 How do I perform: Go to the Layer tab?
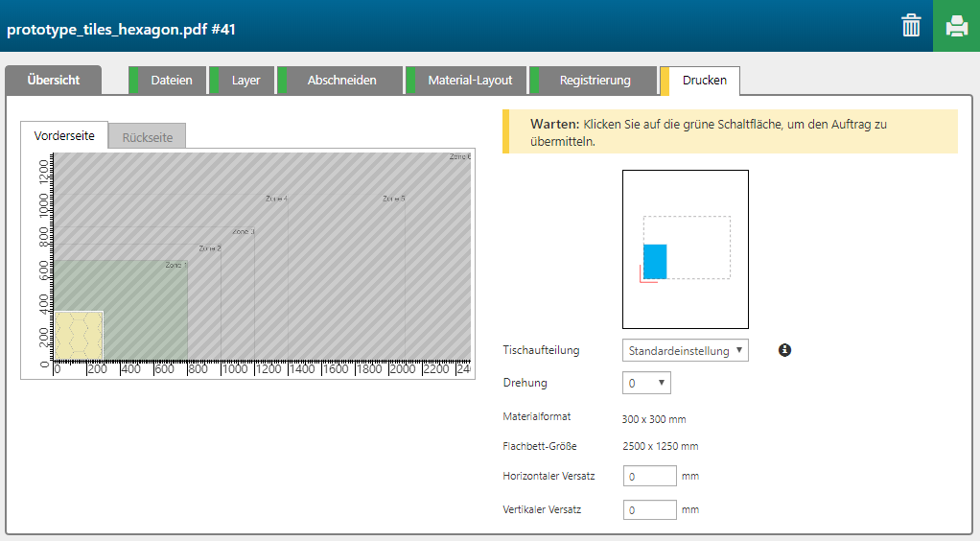pos(245,81)
